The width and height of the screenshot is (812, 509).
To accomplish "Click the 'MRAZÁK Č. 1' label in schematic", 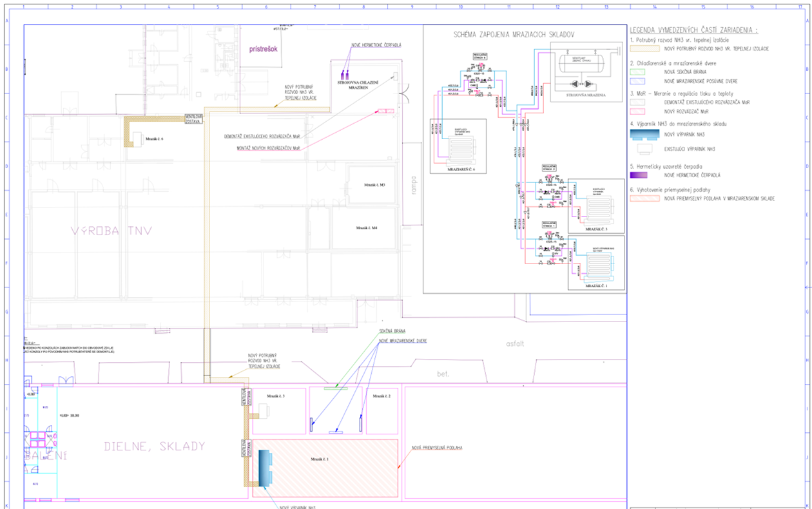I will pos(596,285).
